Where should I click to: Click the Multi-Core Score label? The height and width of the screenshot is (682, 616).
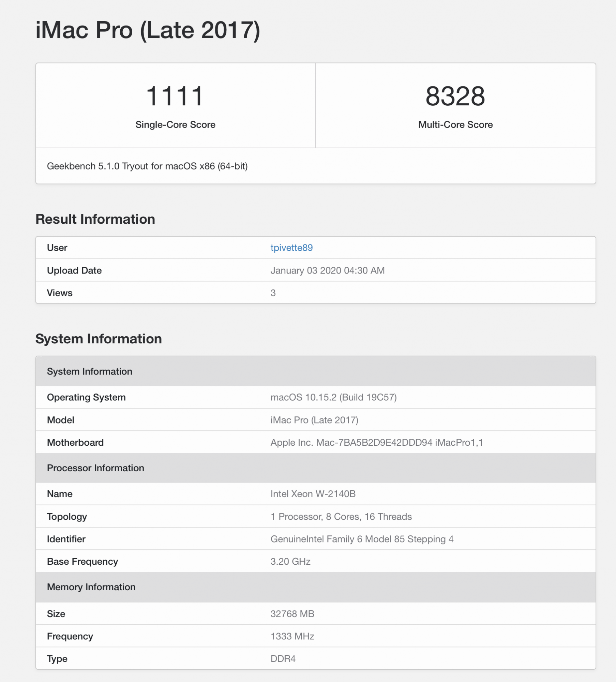point(455,124)
